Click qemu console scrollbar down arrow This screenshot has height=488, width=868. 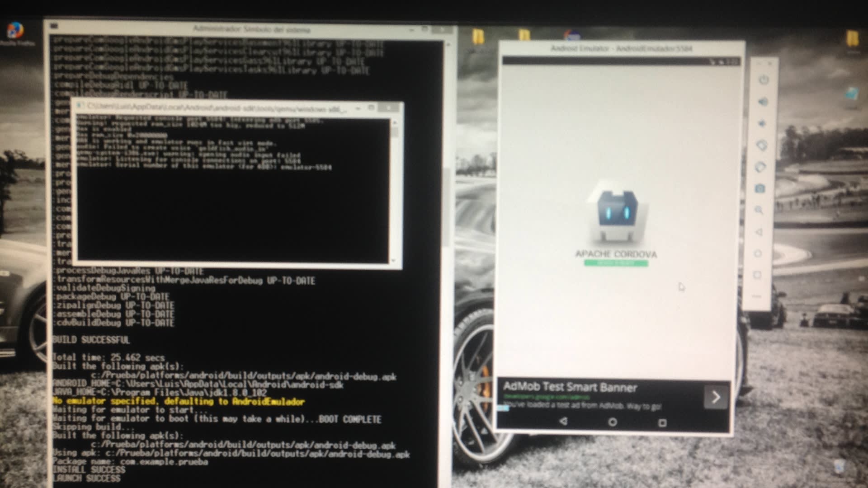[x=393, y=260]
